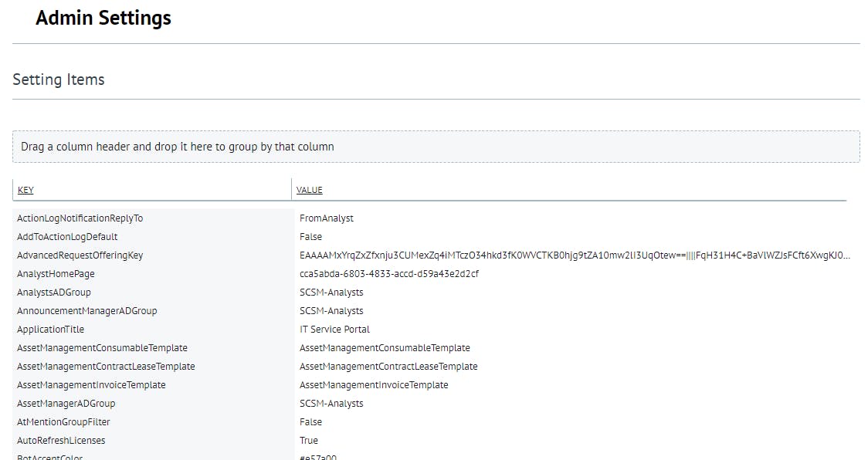The width and height of the screenshot is (868, 460).
Task: Select the AutoRefreshLicenses setting key
Action: point(61,441)
